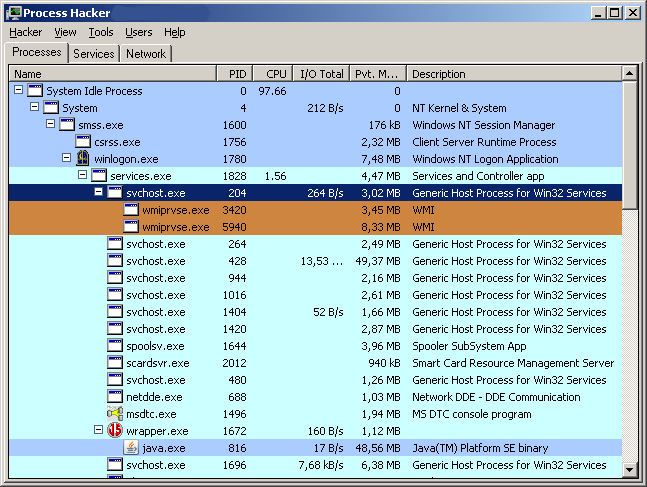Click the scrollbar down arrow

tap(629, 469)
